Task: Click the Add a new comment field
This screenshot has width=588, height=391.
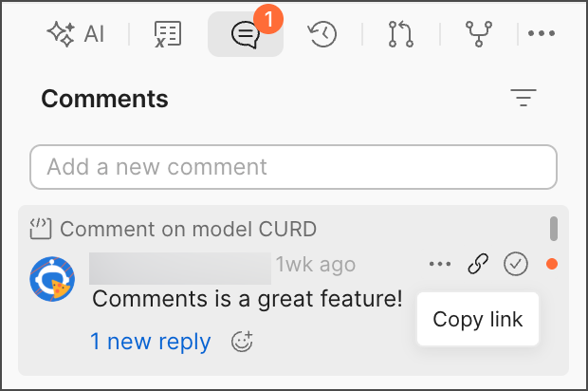Action: click(293, 167)
